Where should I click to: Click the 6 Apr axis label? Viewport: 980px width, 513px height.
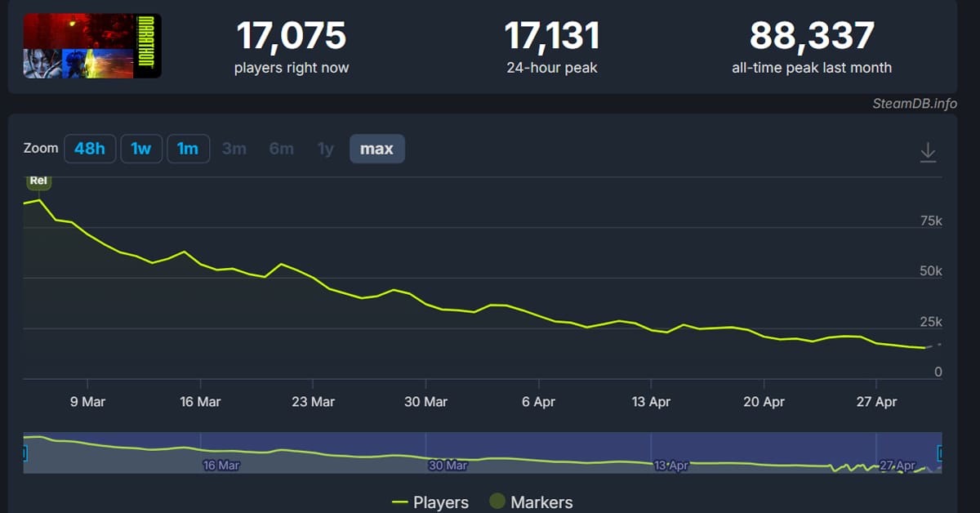(x=538, y=402)
